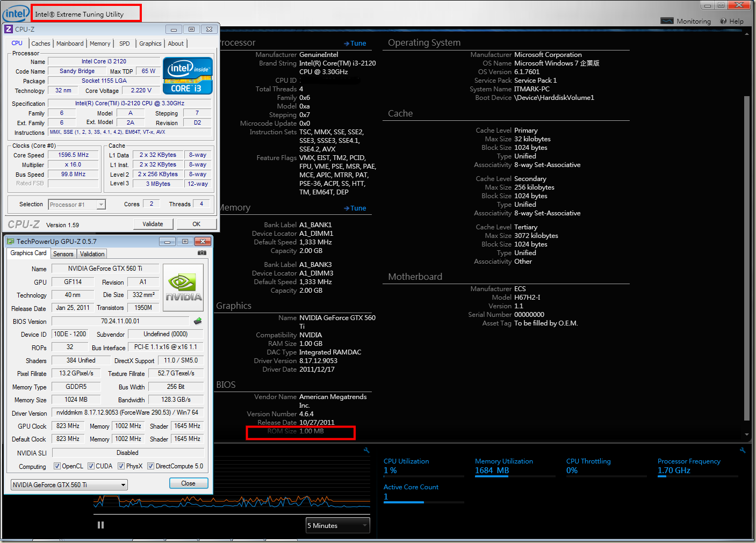Click the GPU-Z title bar icon
Viewport: 756px width, 543px height.
click(x=10, y=242)
